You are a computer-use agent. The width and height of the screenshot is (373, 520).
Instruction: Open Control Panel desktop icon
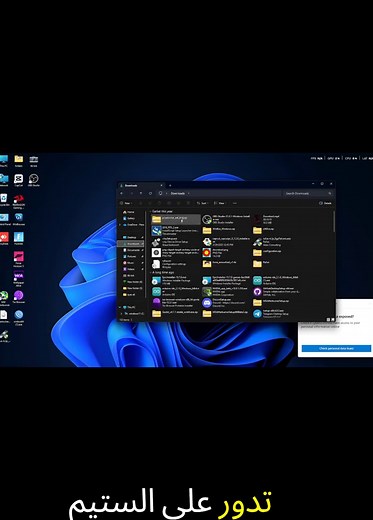(4, 219)
